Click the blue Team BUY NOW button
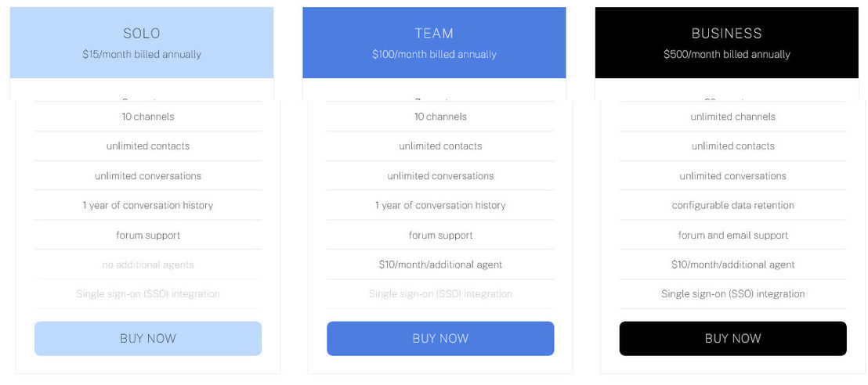 [x=440, y=339]
